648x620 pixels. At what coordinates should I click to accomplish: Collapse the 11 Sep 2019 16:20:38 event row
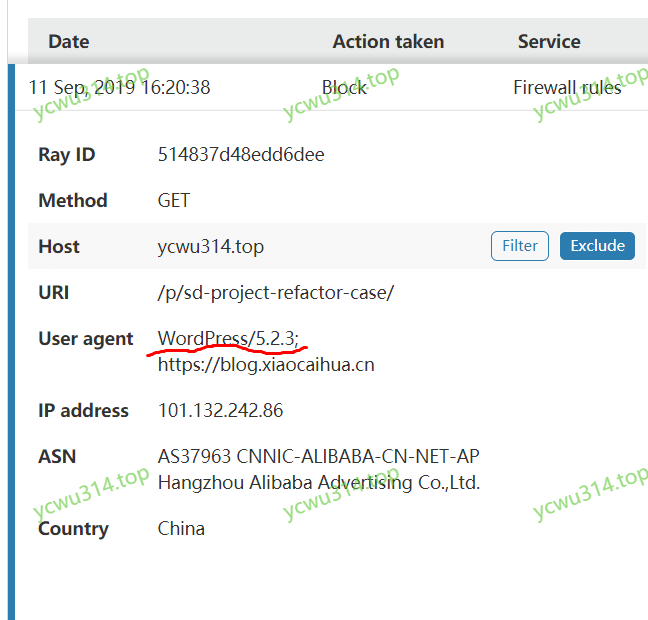pos(120,88)
